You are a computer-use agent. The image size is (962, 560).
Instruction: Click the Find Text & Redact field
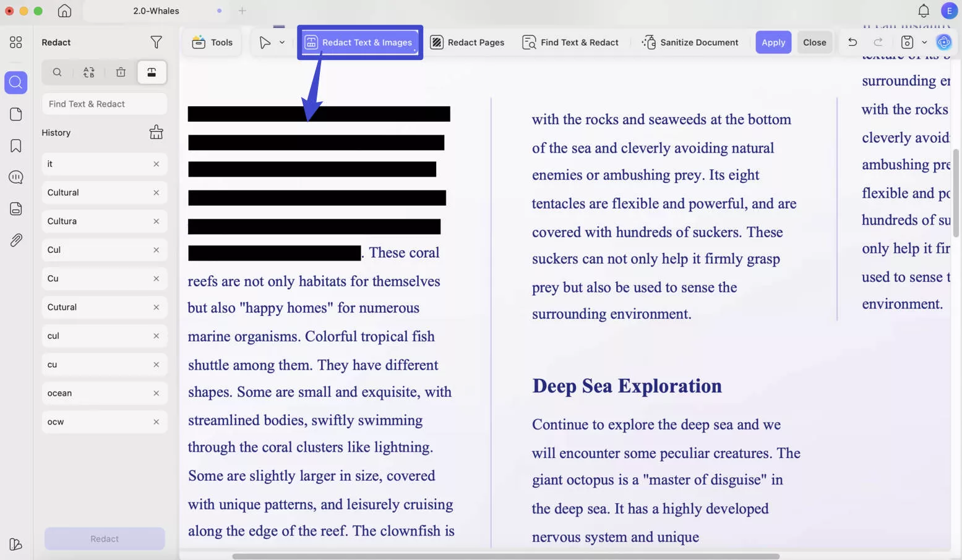[104, 103]
